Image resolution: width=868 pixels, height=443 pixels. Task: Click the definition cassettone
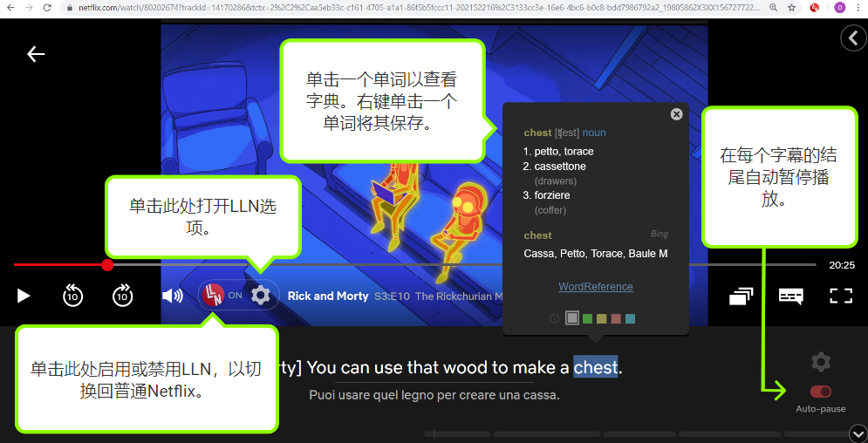coord(560,166)
